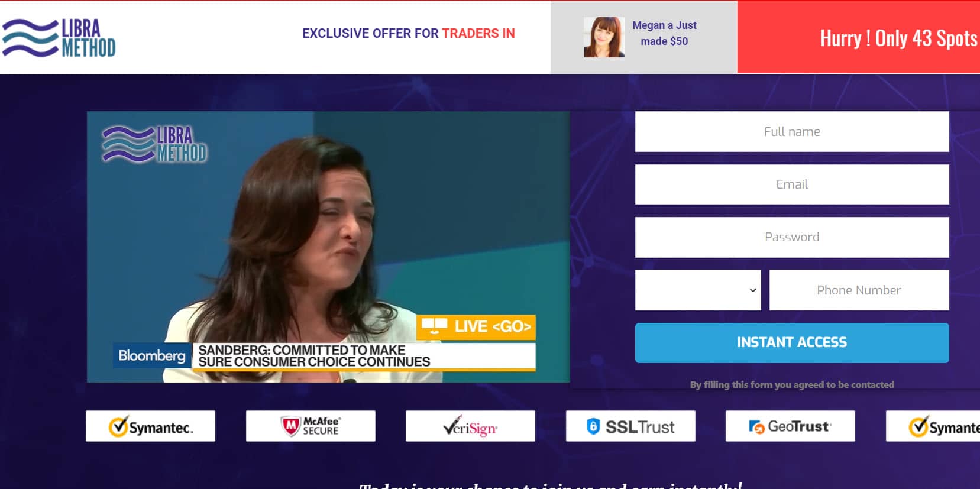Click the INSTANT ACCESS button

tap(792, 342)
